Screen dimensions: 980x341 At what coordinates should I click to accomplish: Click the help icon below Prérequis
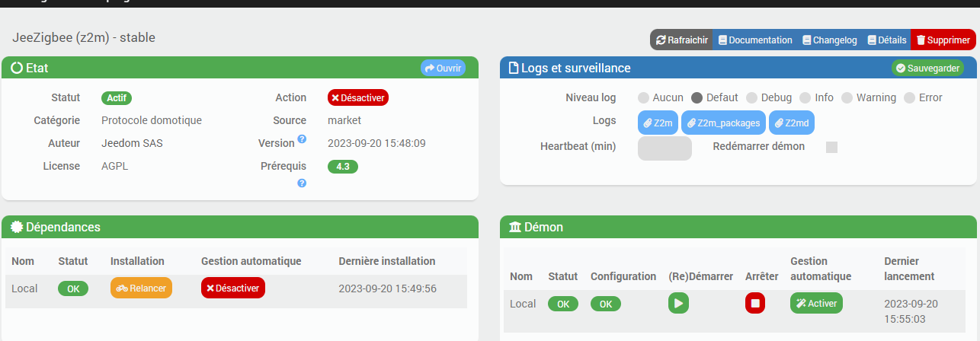302,183
